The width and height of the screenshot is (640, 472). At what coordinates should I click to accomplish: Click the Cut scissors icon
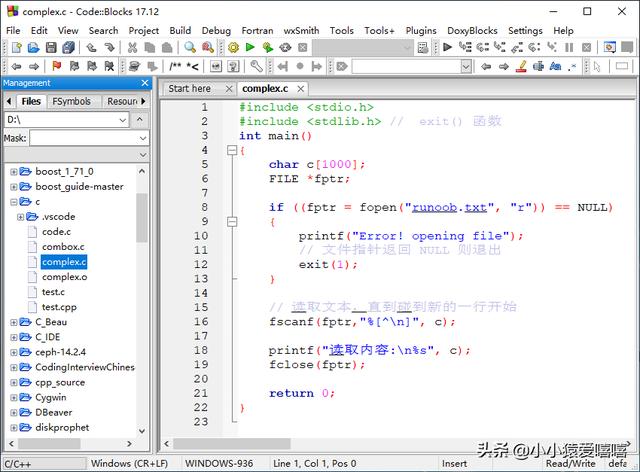pos(133,48)
